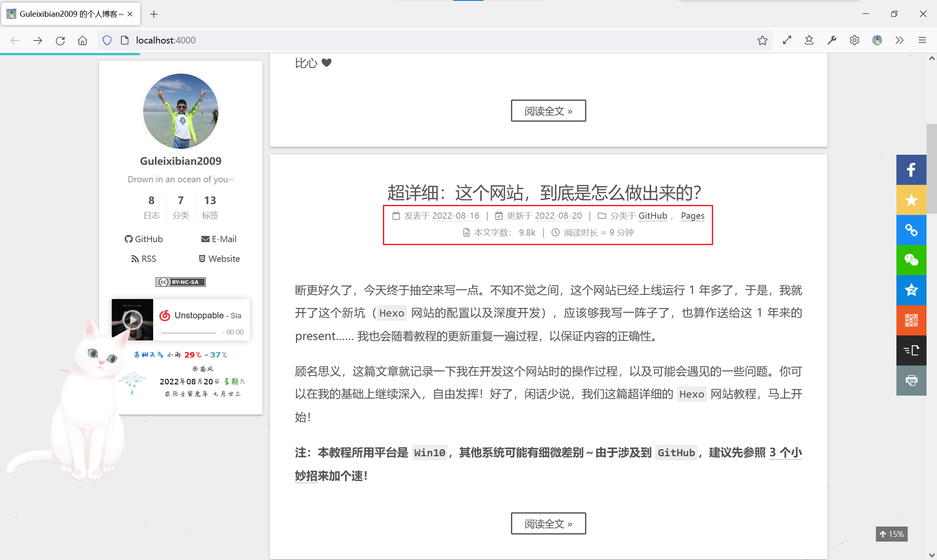937x560 pixels.
Task: Click the gray print icon in share bar
Action: pyautogui.click(x=911, y=381)
